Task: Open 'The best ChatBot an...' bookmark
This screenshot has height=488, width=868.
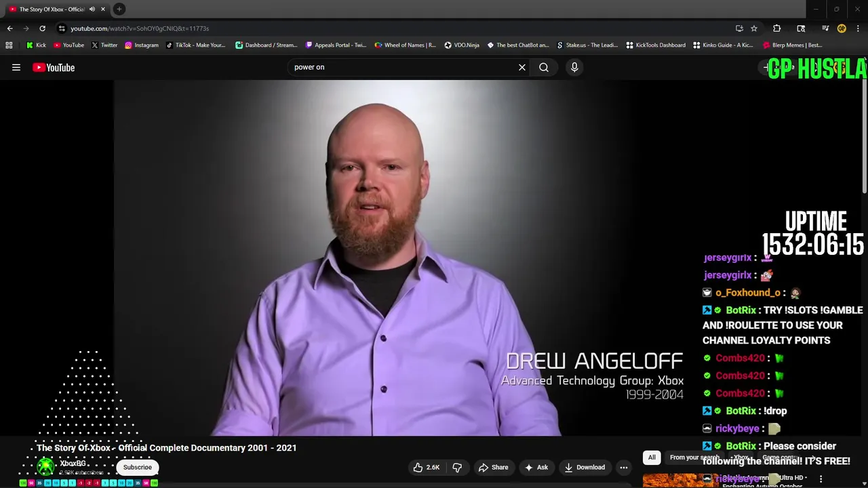Action: pyautogui.click(x=517, y=45)
